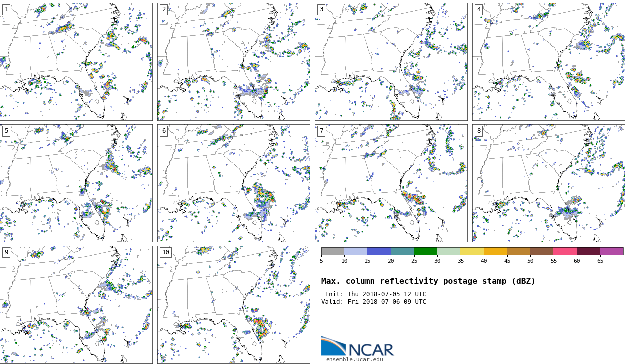
Task: Click the pale green 30-35 dBZ swatch
Action: [449, 251]
